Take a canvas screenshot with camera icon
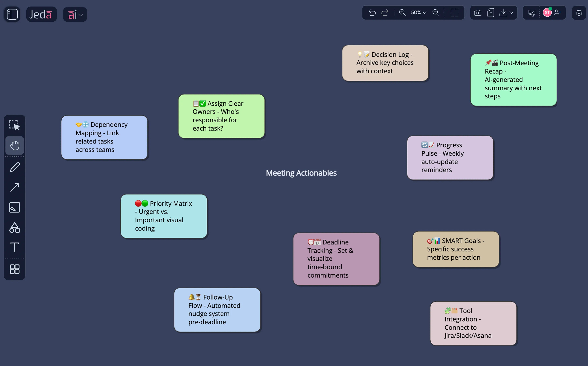This screenshot has width=588, height=366. pyautogui.click(x=478, y=13)
